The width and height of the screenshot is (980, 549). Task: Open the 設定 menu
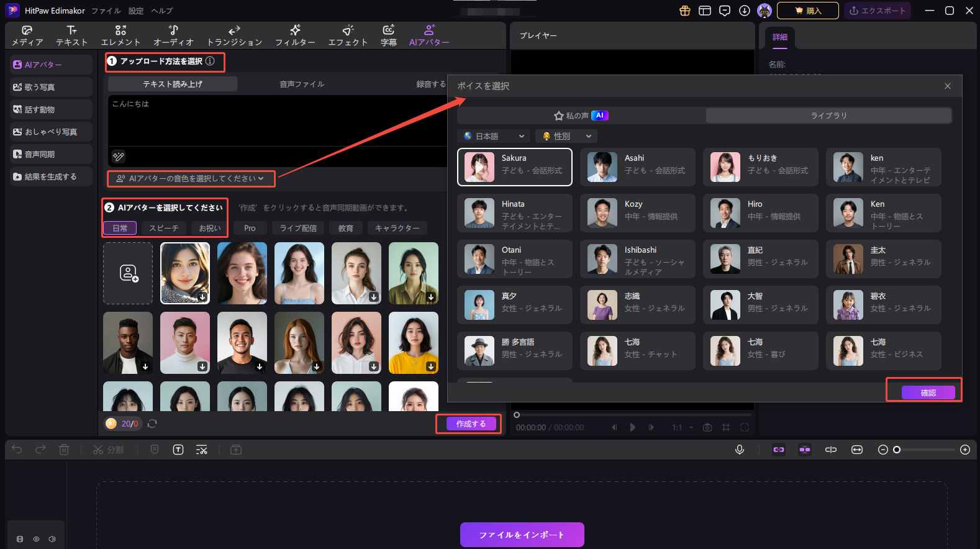point(136,11)
